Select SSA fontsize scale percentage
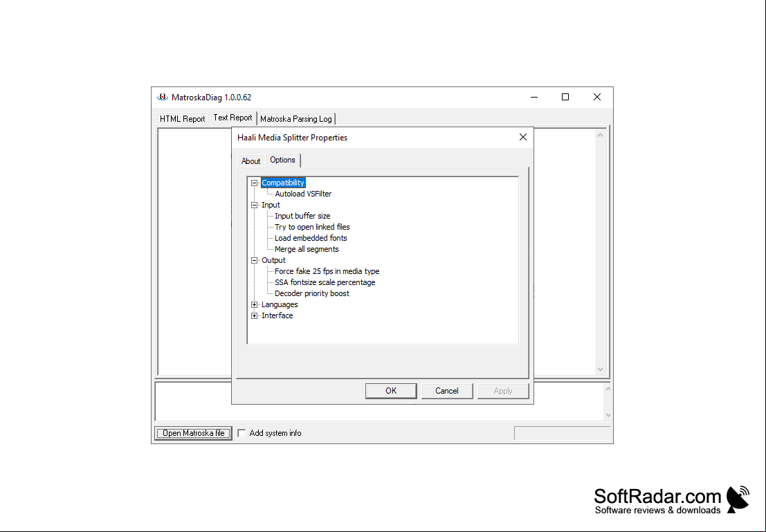Viewport: 766px width, 532px height. tap(325, 282)
